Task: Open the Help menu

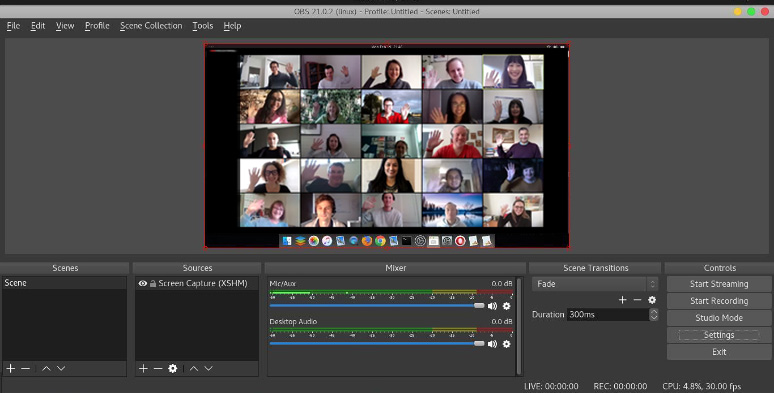Action: (232, 26)
